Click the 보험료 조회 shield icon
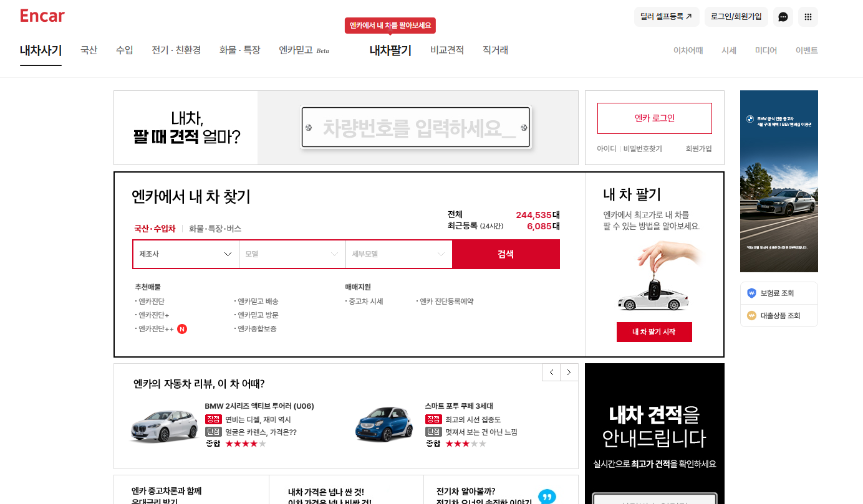 coord(751,293)
